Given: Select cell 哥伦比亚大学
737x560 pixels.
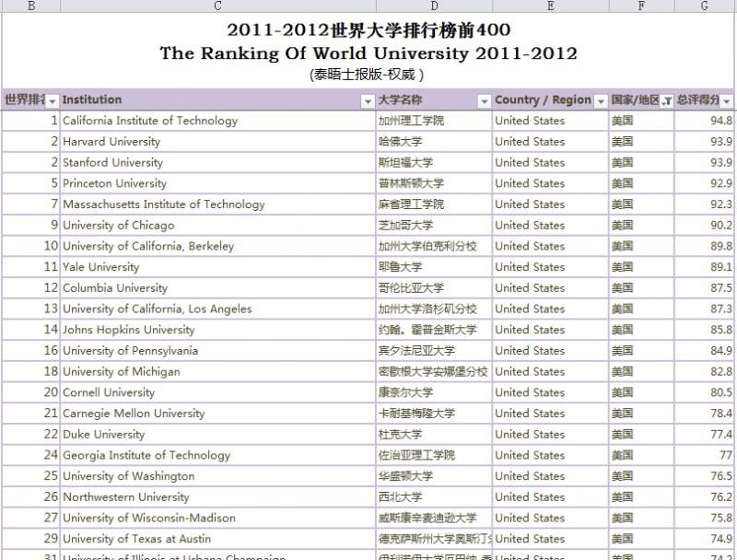Looking at the screenshot, I should tap(434, 288).
